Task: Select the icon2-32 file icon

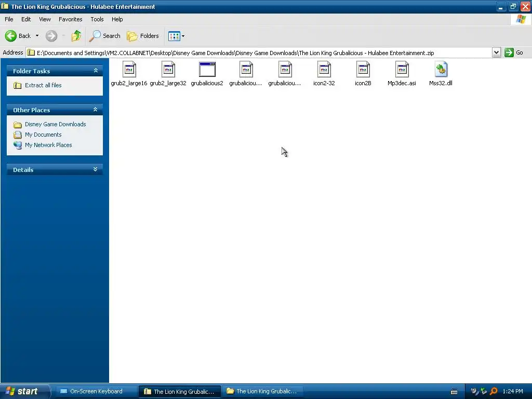Action: (x=324, y=70)
